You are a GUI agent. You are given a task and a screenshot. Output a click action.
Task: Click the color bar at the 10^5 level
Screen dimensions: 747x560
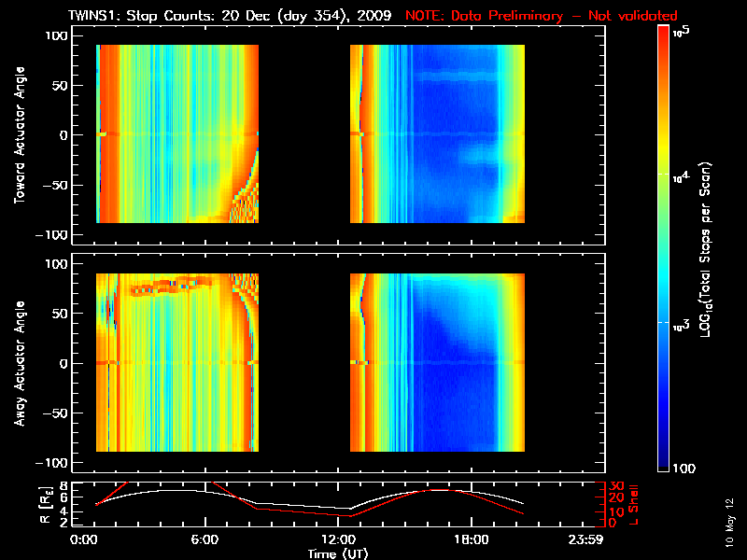point(663,32)
